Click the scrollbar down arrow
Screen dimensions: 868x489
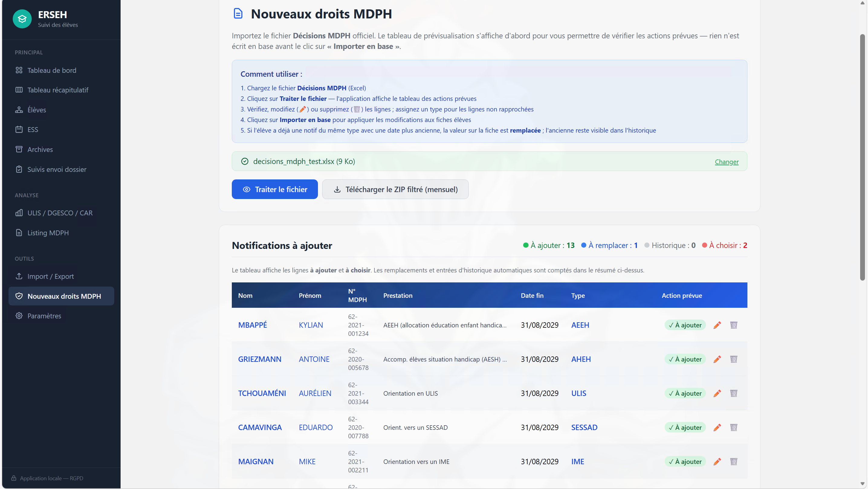[x=862, y=484]
